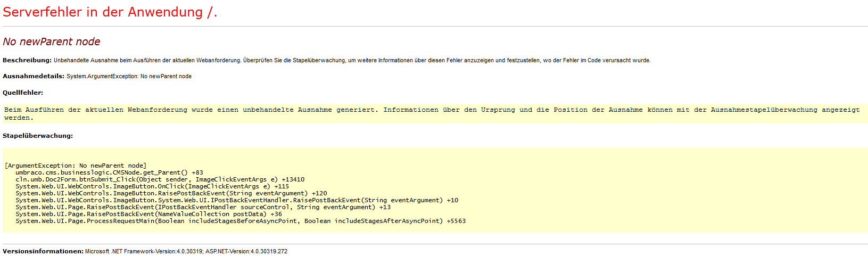Click the 'Quellfehler:' label

23,93
